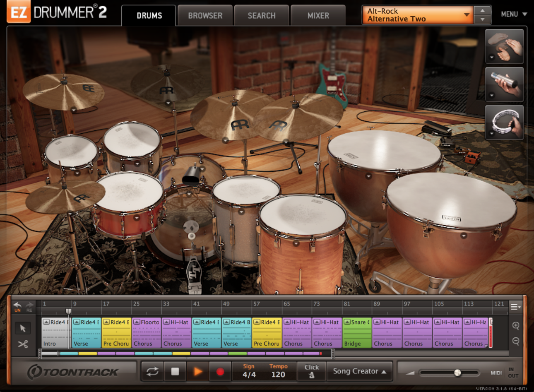
Task: Expand the Song Creator panel
Action: coord(359,371)
